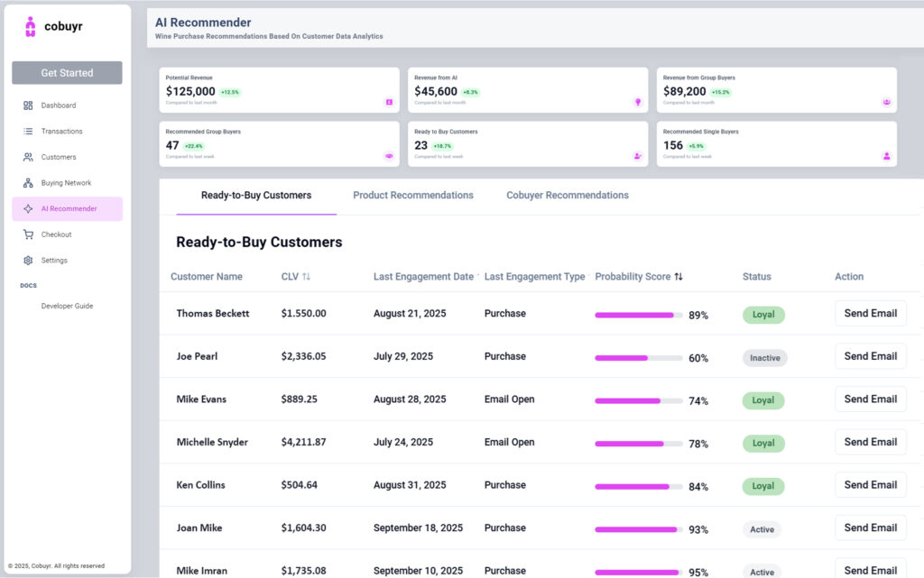Viewport: 924px width, 578px height.
Task: Click the Transactions list icon
Action: click(x=28, y=132)
